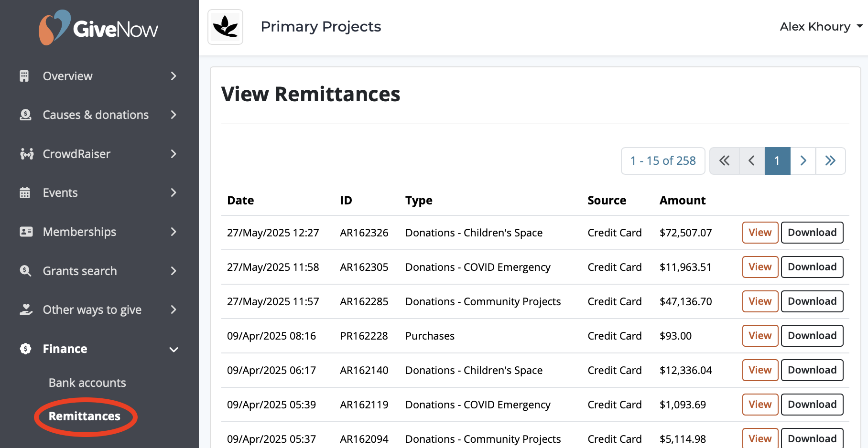Click the GiveNow logo
This screenshot has width=868, height=448.
coord(98,28)
